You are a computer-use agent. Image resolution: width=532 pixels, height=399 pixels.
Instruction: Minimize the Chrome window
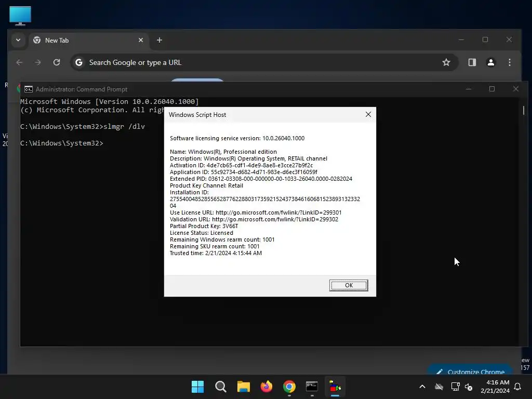pyautogui.click(x=461, y=39)
